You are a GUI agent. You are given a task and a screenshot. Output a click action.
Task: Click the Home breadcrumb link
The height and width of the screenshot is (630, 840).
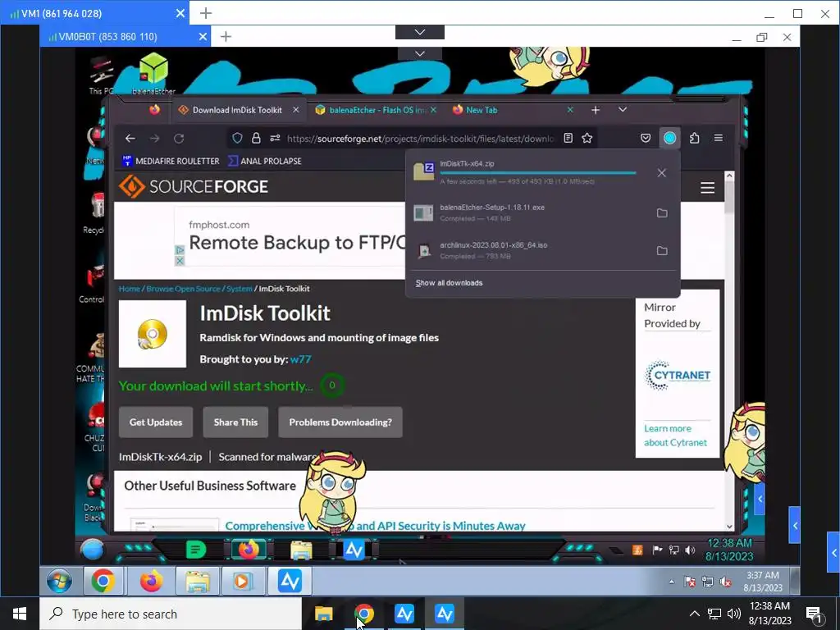pos(129,288)
